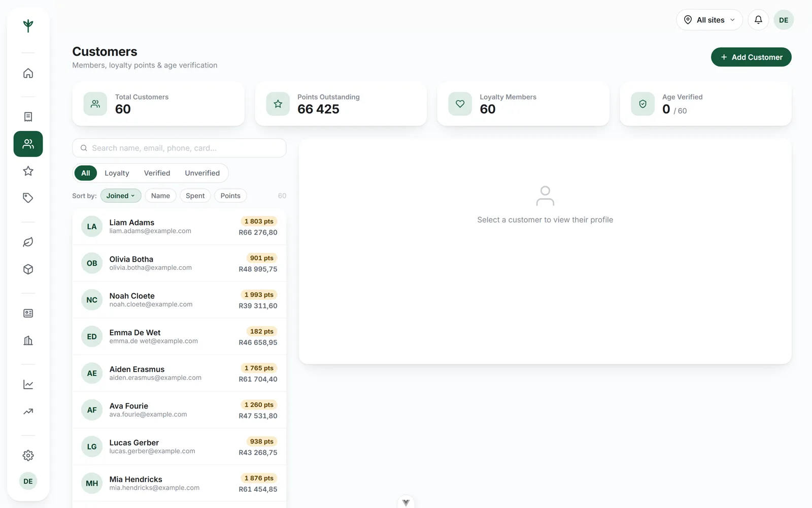Sort customers by Points

[x=230, y=196]
